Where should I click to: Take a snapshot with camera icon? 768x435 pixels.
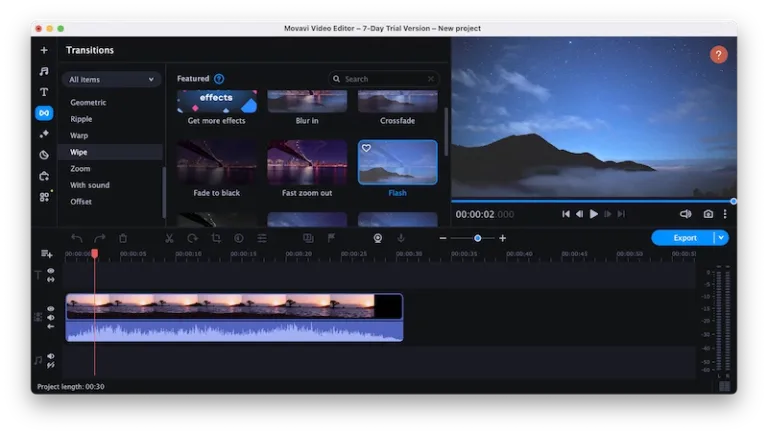click(708, 214)
